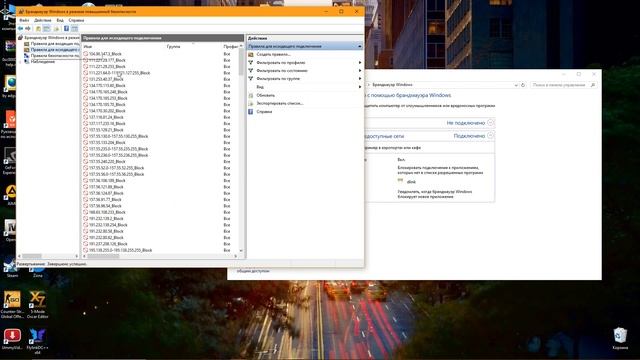The height and width of the screenshot is (360, 640).
Task: Toggle the action pane toolbar icon
Action: (x=74, y=29)
